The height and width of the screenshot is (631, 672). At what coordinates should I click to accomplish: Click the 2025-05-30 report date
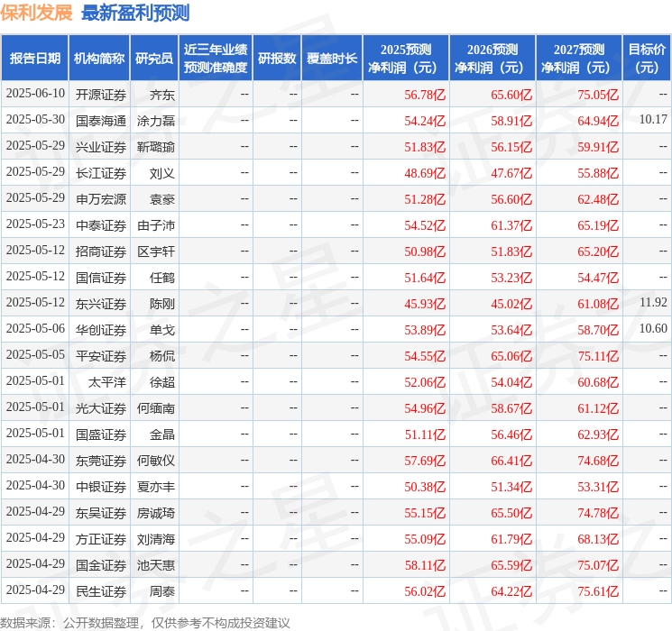[x=35, y=119]
